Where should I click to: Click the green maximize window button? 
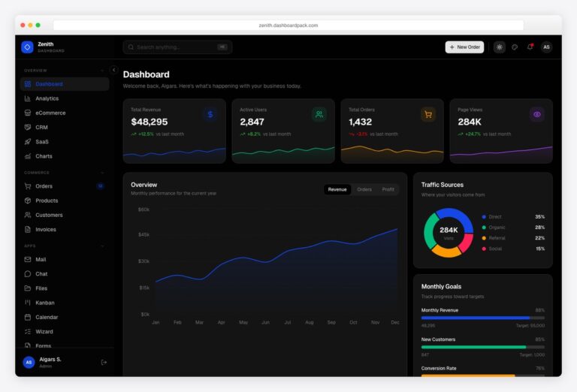[x=38, y=25]
